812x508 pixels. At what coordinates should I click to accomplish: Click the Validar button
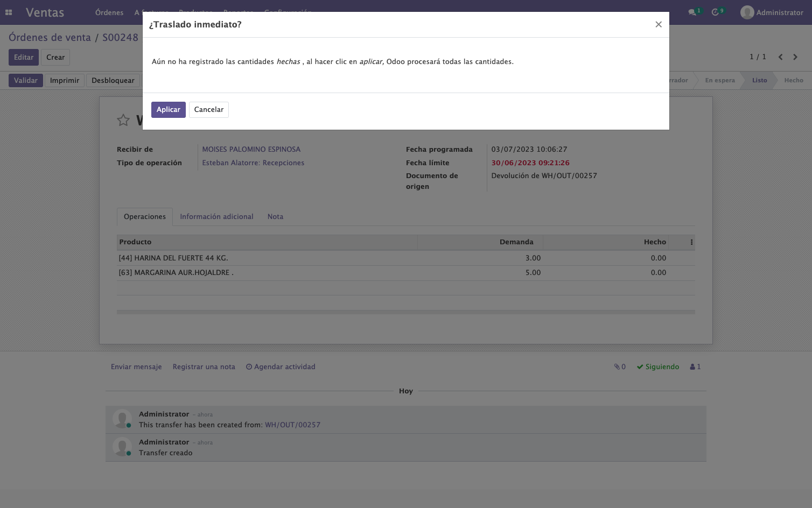pos(26,81)
